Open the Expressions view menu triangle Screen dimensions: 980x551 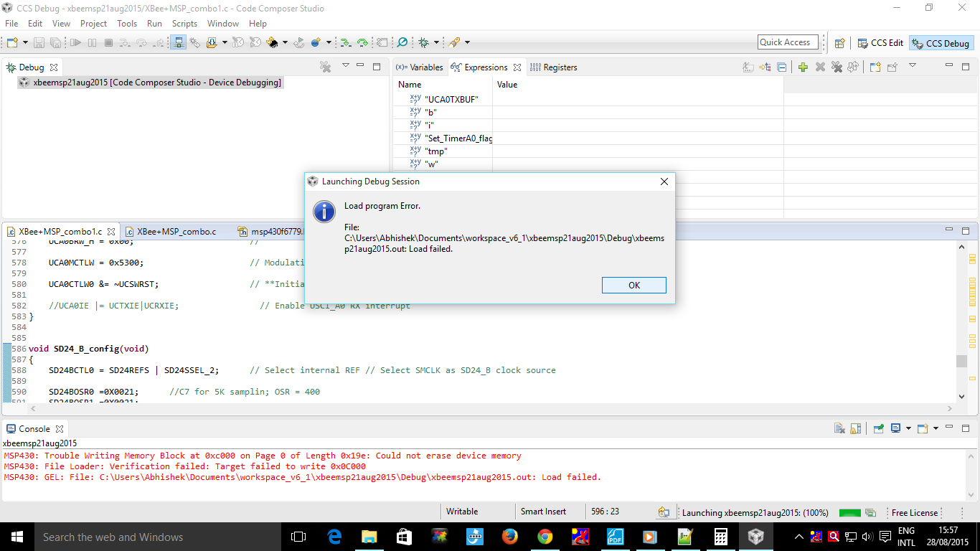point(913,66)
